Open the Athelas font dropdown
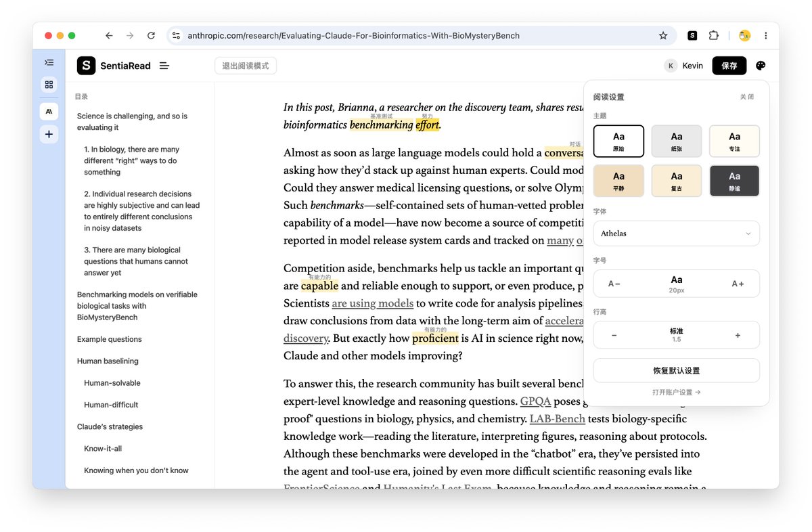812x532 pixels. (677, 234)
